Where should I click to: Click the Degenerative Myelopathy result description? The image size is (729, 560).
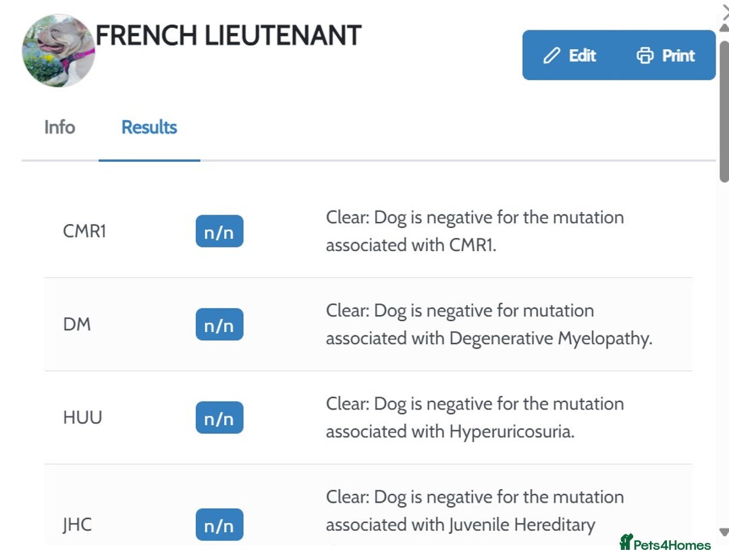[489, 325]
